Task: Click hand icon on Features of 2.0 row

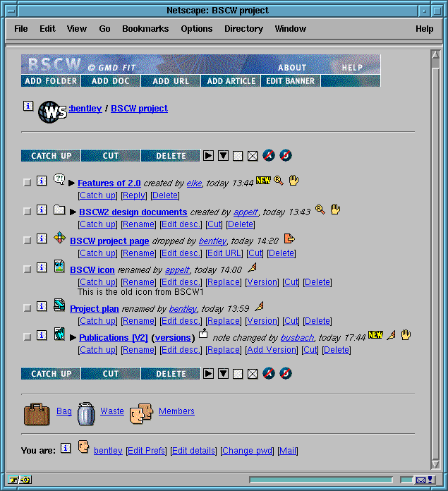Action: pos(293,180)
